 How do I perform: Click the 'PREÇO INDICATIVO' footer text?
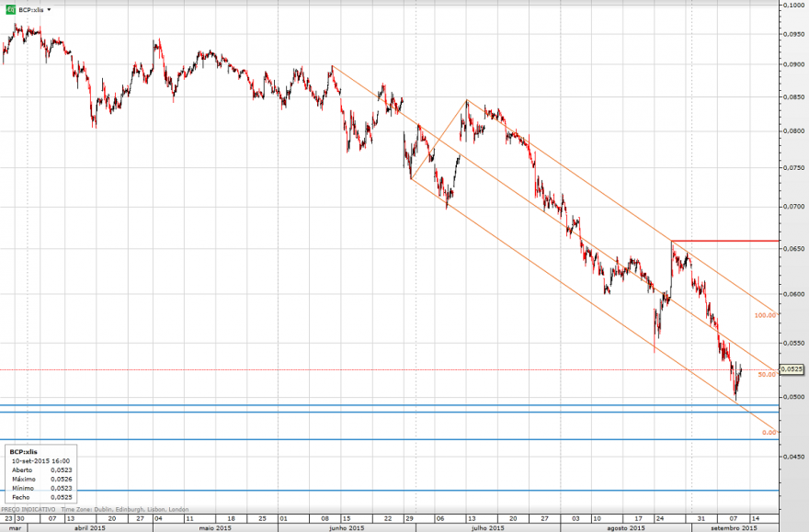28,509
